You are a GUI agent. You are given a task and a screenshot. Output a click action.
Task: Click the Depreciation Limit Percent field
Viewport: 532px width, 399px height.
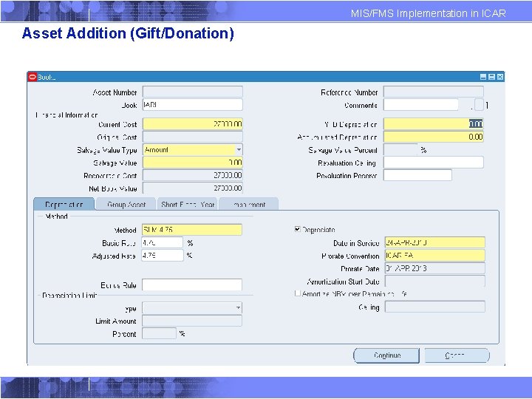tap(159, 333)
